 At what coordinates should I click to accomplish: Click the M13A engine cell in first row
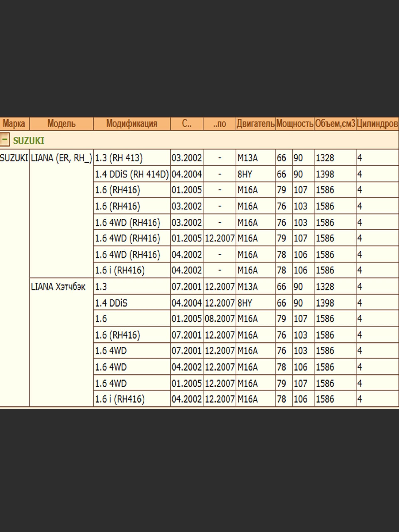pos(248,158)
